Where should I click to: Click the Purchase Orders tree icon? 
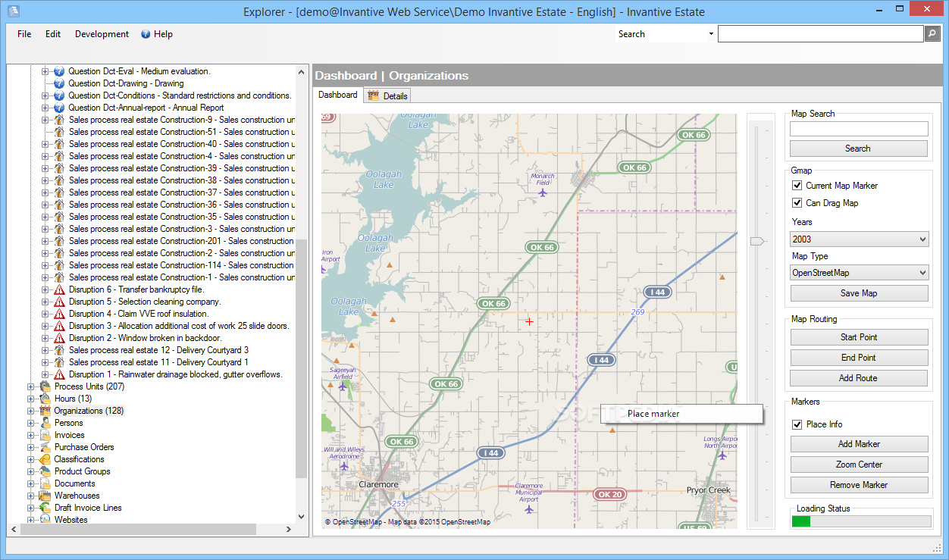click(45, 447)
